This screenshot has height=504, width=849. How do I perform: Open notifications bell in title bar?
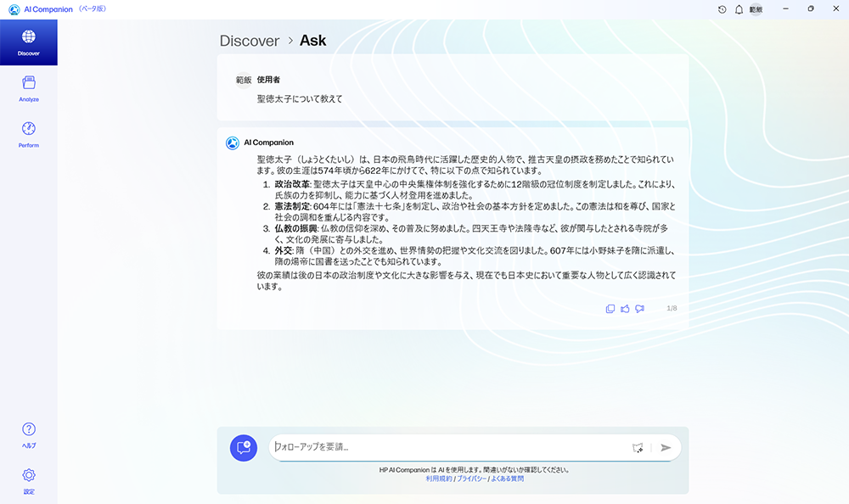739,9
